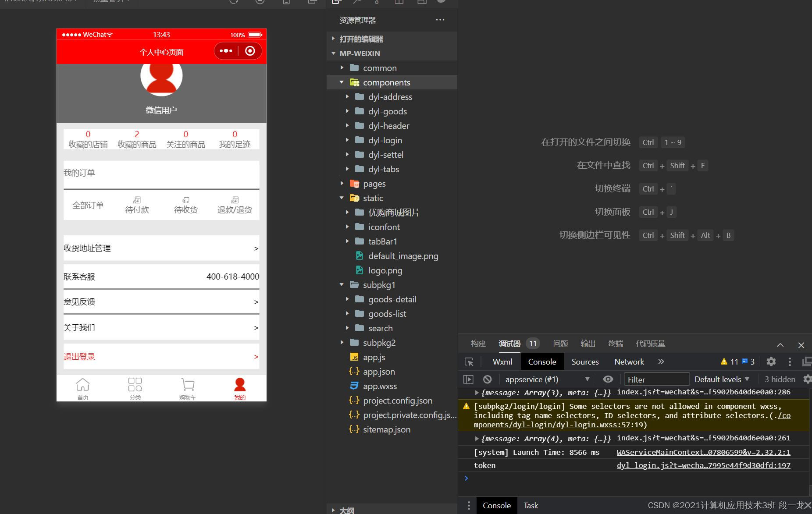Switch to the 终端 panel tab
Viewport: 812px width, 514px height.
616,344
